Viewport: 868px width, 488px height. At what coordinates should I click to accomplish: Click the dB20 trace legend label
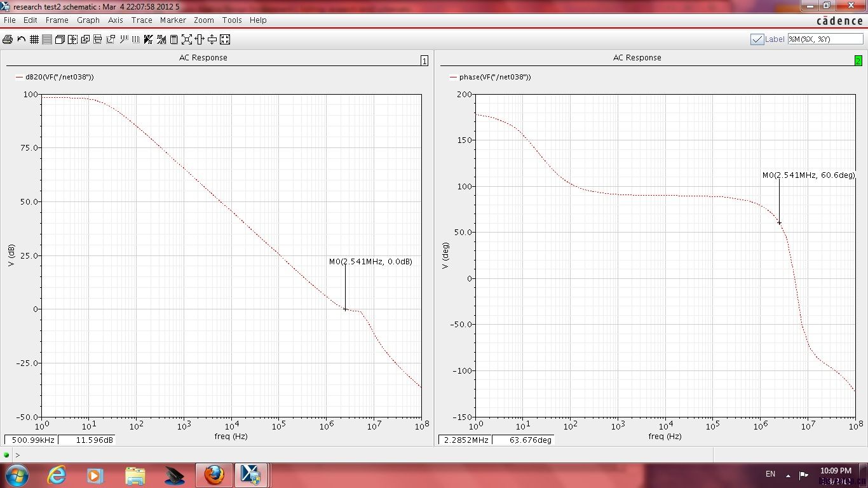(60, 77)
